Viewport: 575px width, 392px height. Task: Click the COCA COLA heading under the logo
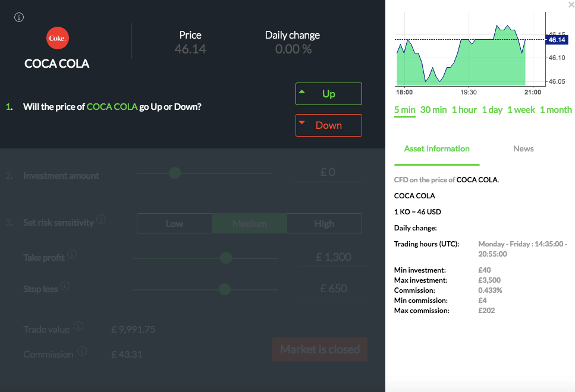(x=57, y=64)
